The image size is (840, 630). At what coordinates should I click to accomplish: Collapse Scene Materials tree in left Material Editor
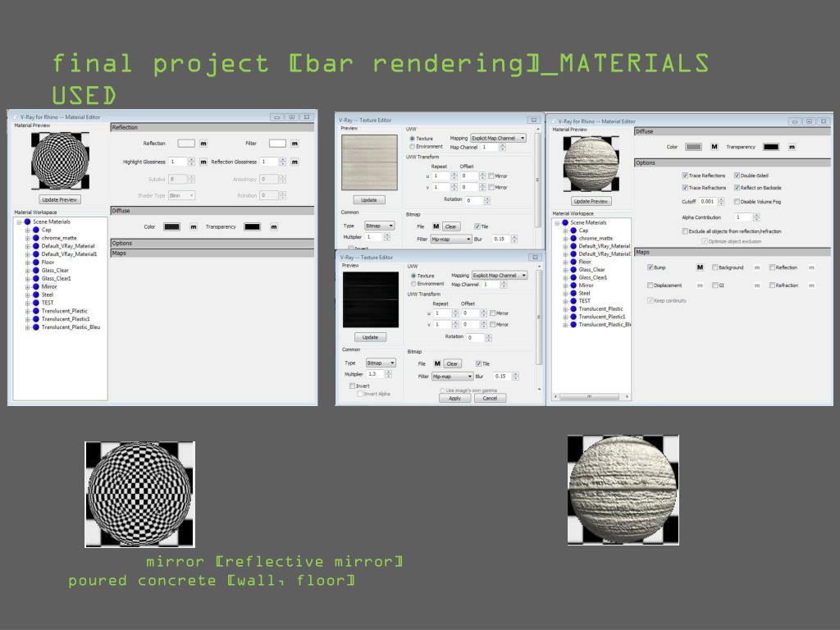point(19,221)
